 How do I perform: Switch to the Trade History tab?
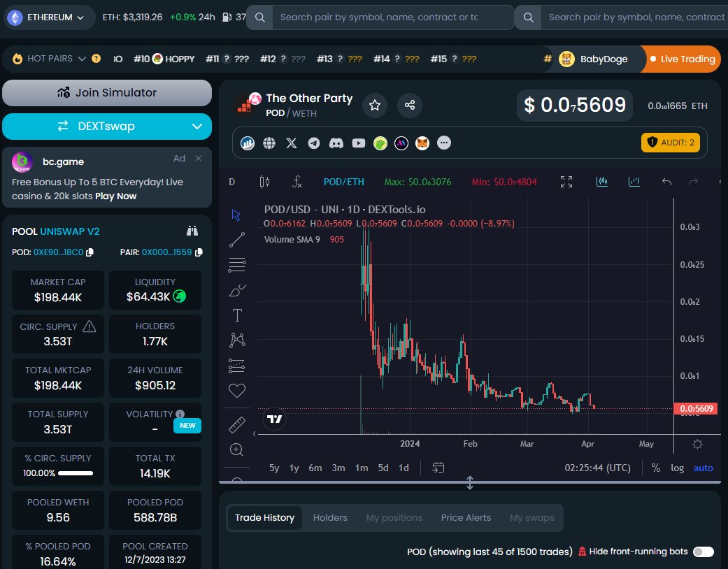click(264, 517)
